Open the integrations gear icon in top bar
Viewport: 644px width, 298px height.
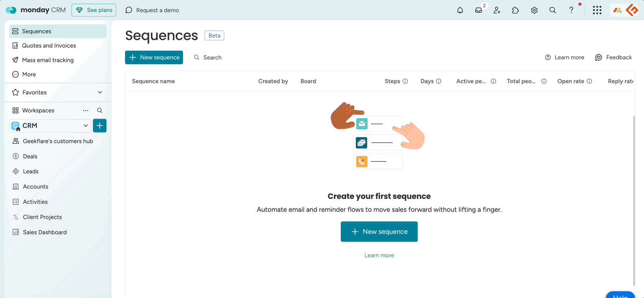tap(534, 10)
